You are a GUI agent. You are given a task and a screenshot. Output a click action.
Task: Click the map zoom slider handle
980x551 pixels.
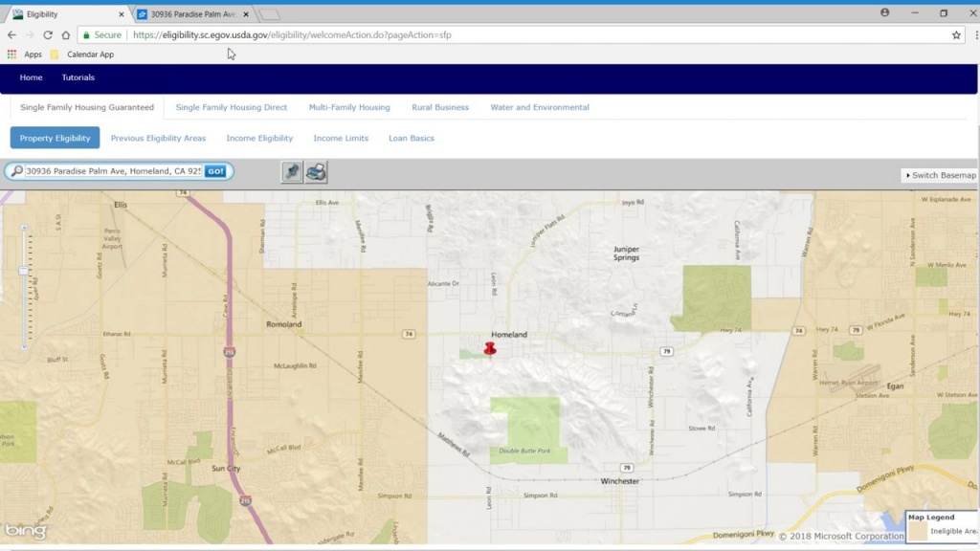(x=24, y=271)
